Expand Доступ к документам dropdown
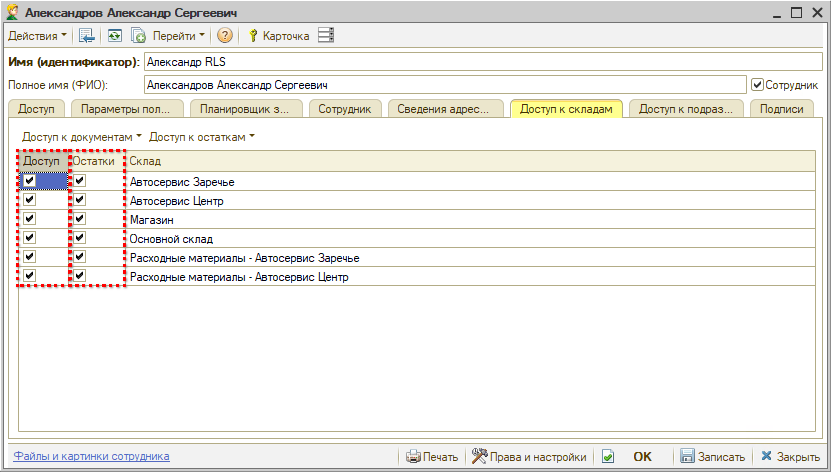The image size is (831, 472). (82, 136)
